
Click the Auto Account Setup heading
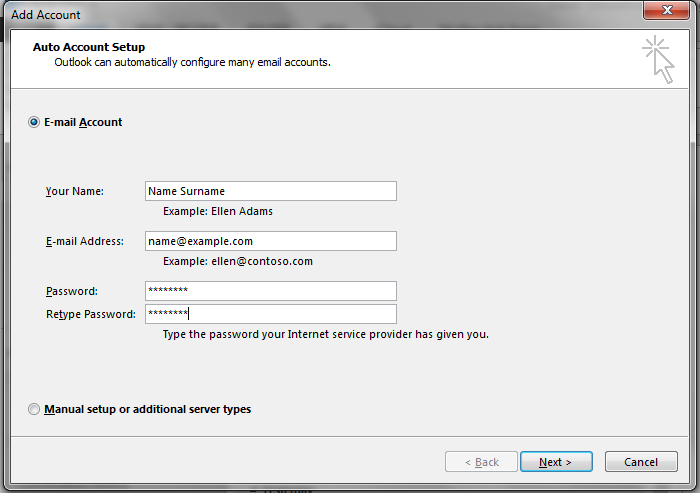pos(89,47)
